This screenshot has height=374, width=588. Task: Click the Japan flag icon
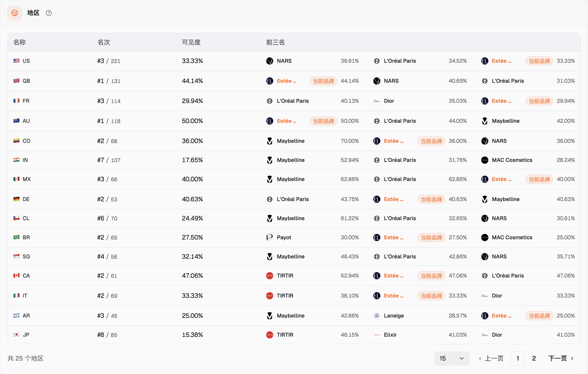tap(16, 335)
